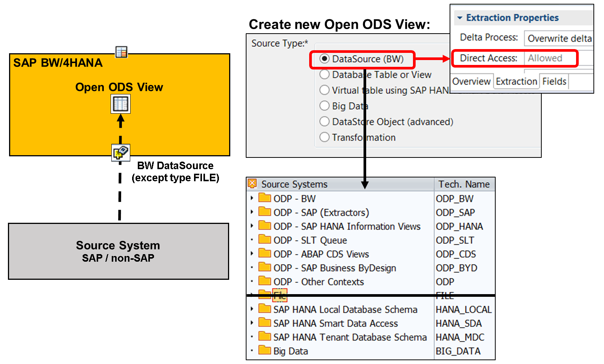Click the Open ODS View table icon

[x=120, y=104]
